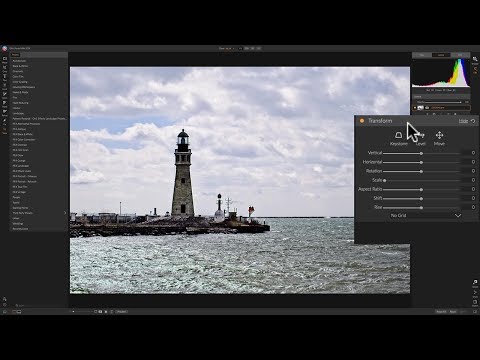Open the Black & White preset category
Screen dimensions: 480x360
pos(20,66)
